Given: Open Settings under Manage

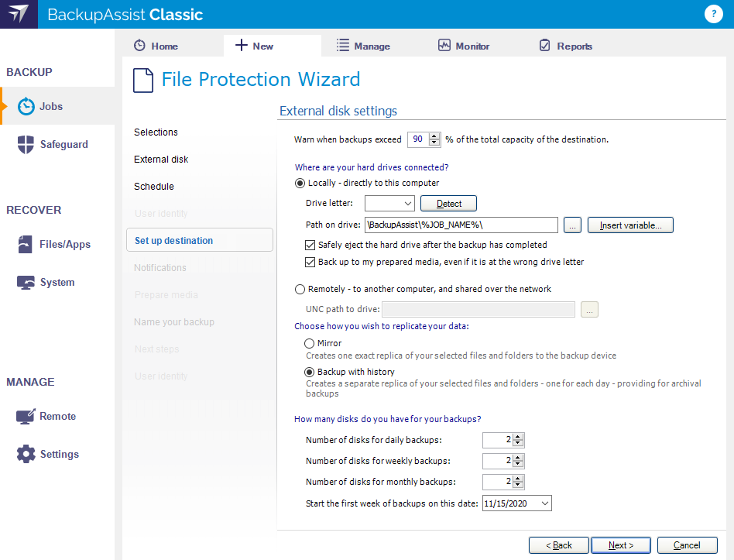Looking at the screenshot, I should (57, 454).
